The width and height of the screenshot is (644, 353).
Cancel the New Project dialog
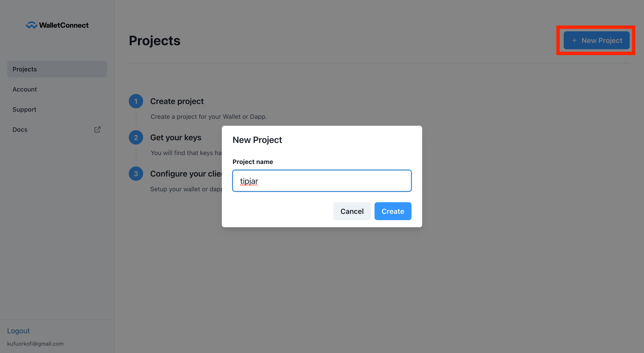pos(352,211)
